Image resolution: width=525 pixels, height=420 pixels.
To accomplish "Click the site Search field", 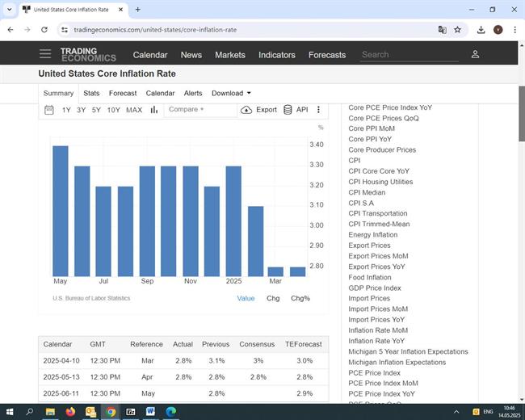I will [x=409, y=55].
